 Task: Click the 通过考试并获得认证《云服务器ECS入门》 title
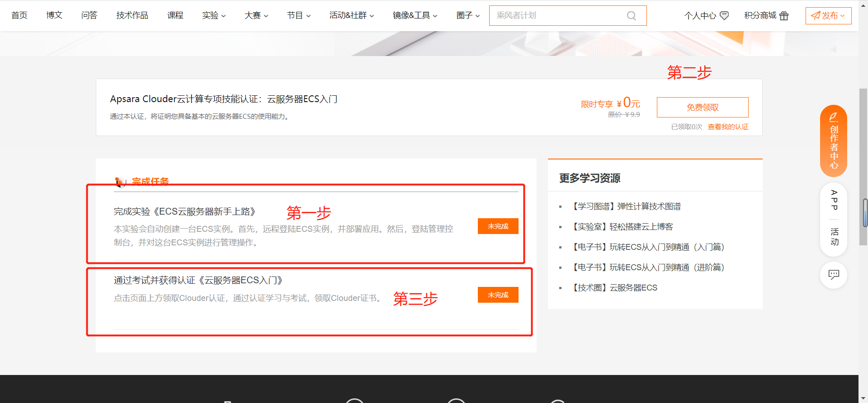[x=199, y=280]
